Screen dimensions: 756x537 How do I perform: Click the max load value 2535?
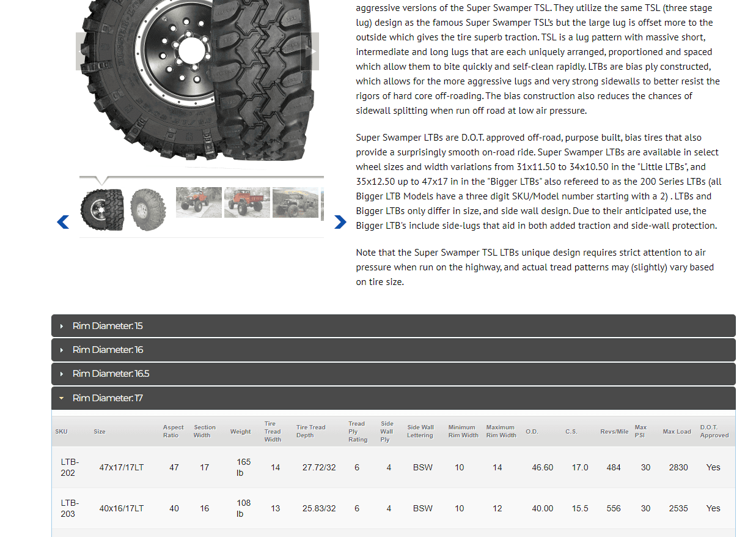coord(678,508)
